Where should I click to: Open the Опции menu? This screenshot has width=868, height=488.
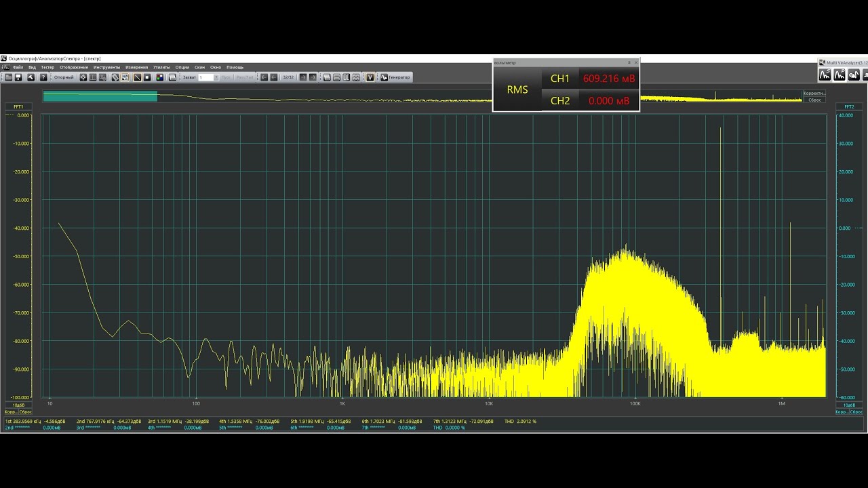(x=182, y=67)
